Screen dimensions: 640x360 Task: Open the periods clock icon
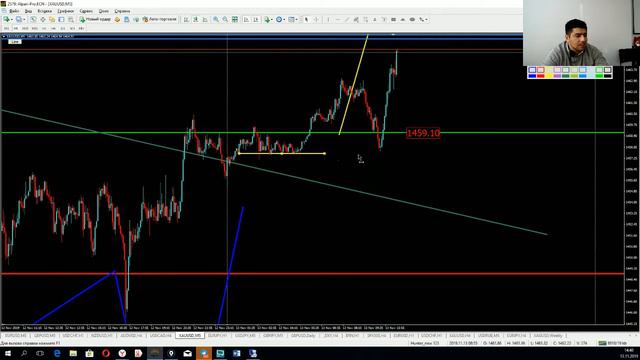[279, 19]
